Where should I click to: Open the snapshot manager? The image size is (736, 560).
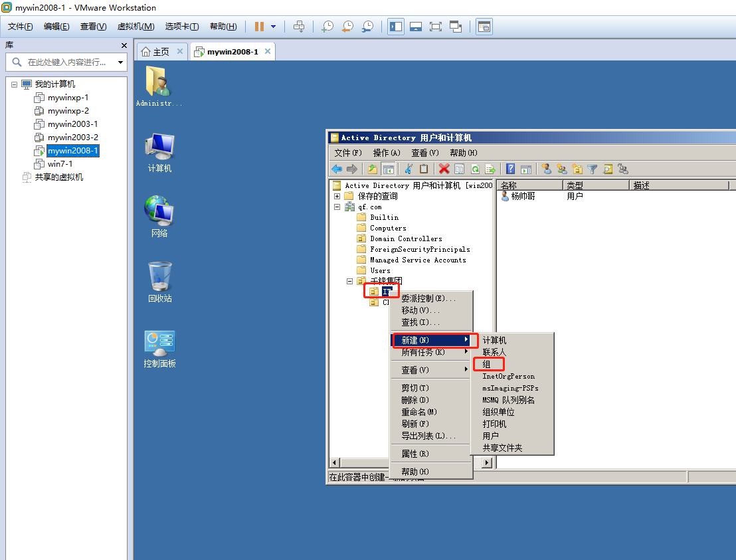[x=367, y=27]
